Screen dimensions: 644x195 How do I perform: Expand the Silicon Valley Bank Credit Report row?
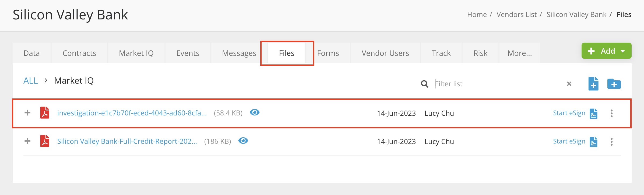pyautogui.click(x=27, y=141)
